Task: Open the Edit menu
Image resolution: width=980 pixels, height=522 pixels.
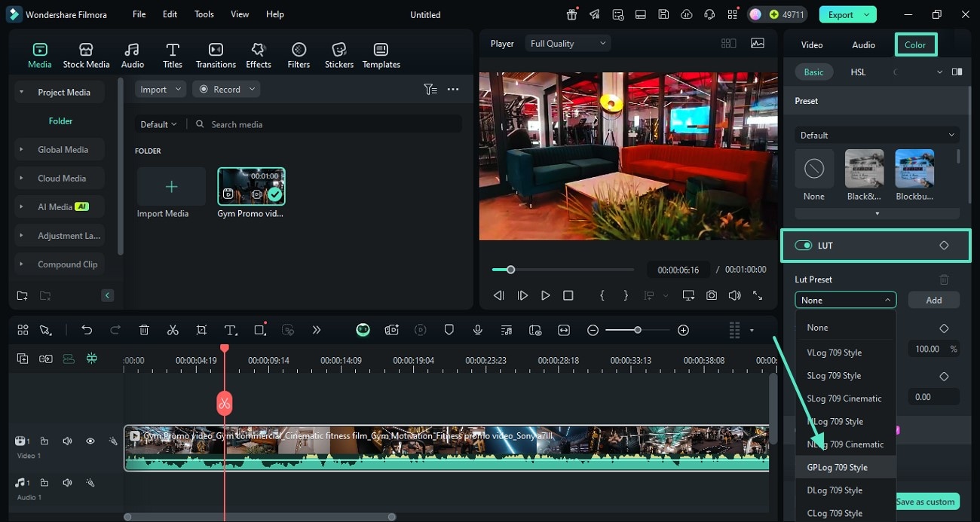Action: pos(170,14)
